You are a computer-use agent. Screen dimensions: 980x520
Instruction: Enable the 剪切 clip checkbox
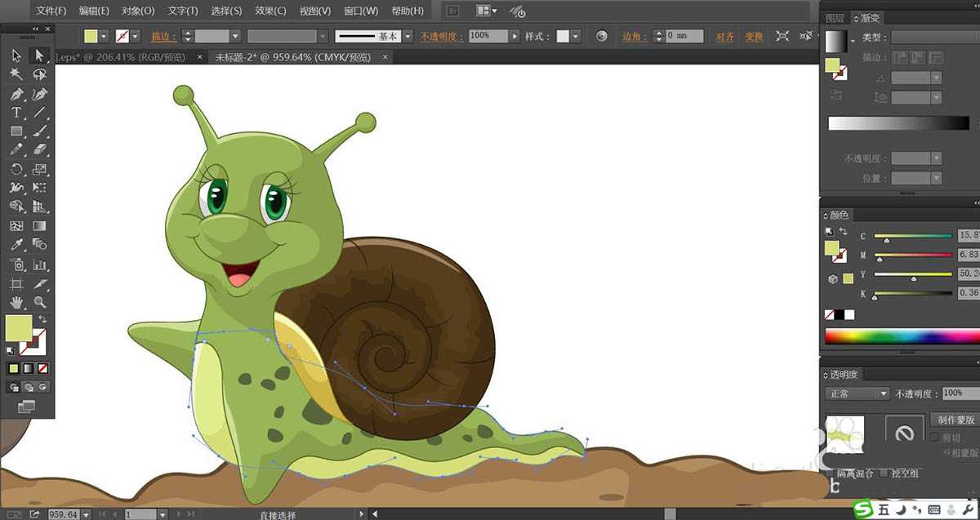(x=936, y=438)
